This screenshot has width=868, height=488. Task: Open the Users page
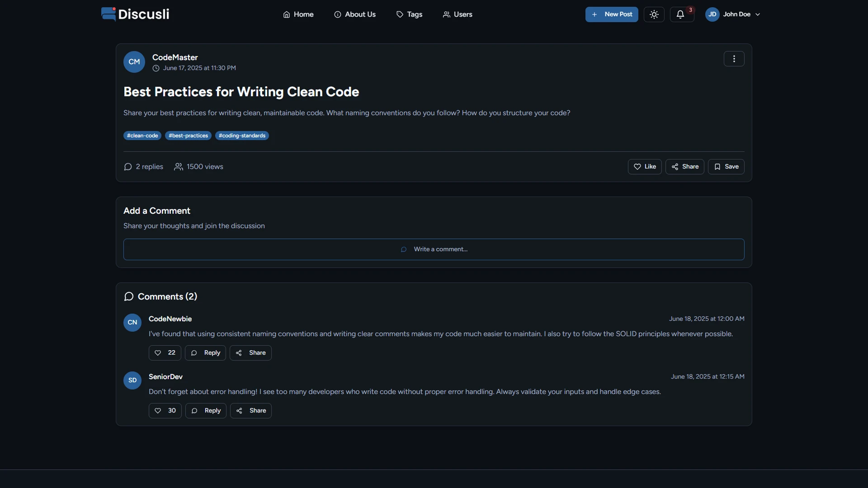458,14
